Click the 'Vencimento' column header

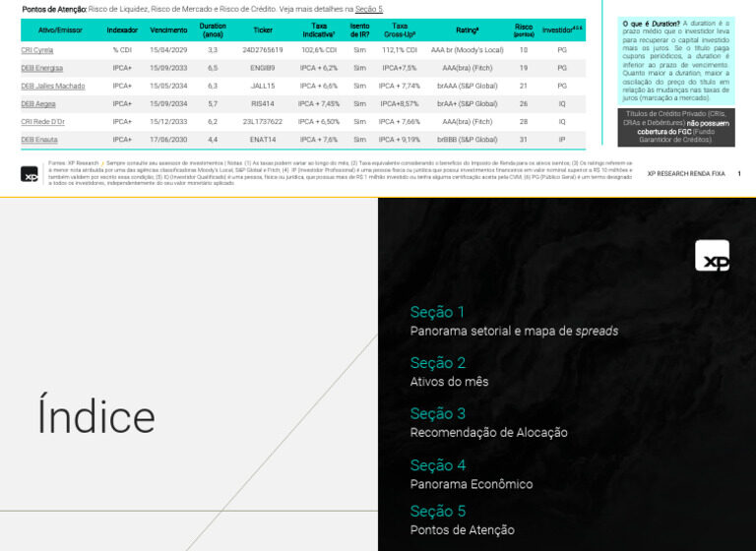[168, 30]
